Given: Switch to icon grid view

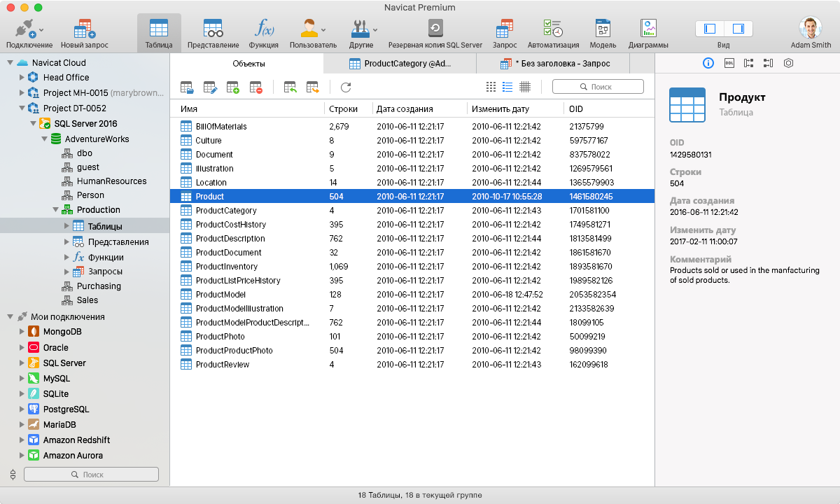Looking at the screenshot, I should 491,87.
